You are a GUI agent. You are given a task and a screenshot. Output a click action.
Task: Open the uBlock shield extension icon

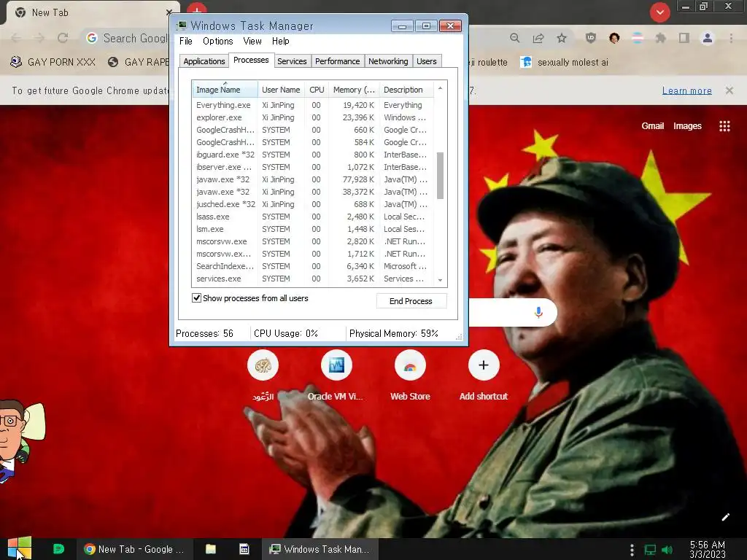pos(591,38)
